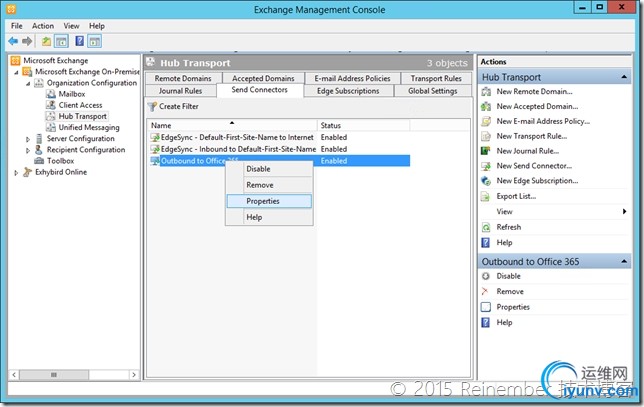This screenshot has width=644, height=407.
Task: Switch to the Transport Rules tab
Action: [x=436, y=78]
